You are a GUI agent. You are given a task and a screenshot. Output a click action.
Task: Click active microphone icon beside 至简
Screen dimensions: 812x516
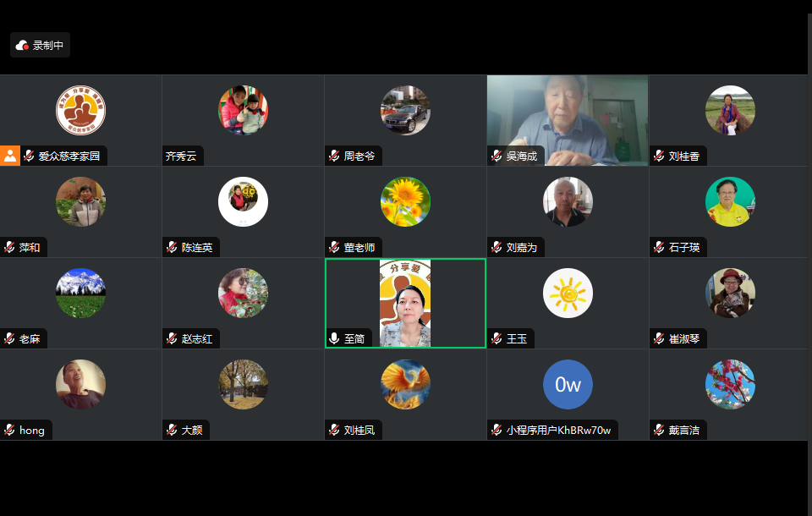pos(335,339)
